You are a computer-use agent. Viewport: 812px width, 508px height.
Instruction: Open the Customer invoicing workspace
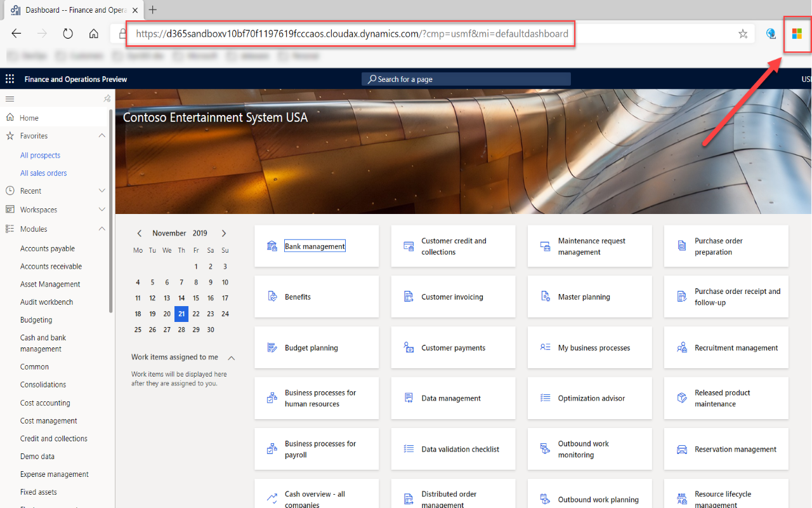452,296
